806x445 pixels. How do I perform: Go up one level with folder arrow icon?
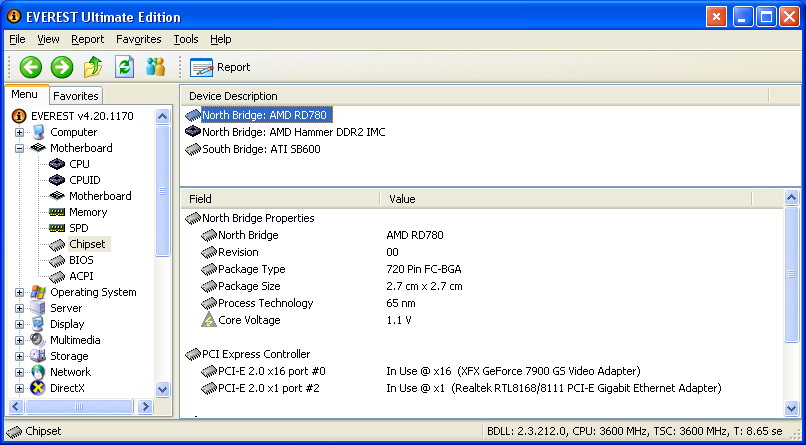click(93, 67)
